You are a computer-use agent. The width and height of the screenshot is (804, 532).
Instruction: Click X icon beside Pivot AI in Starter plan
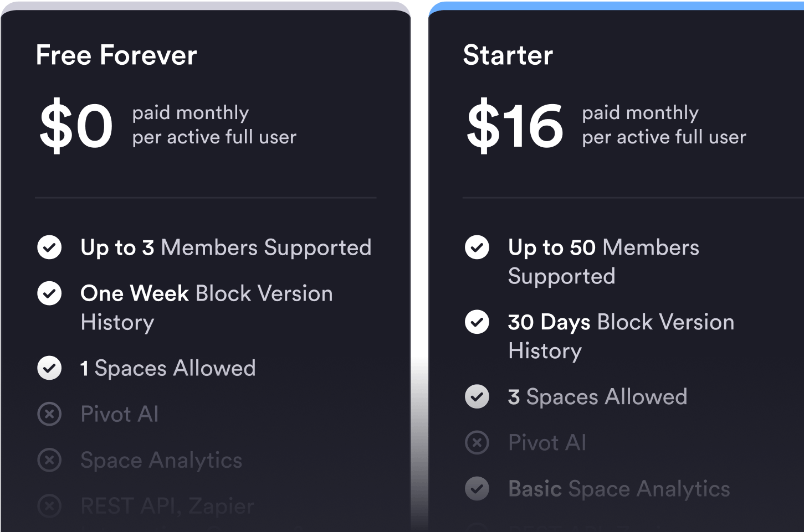click(477, 443)
